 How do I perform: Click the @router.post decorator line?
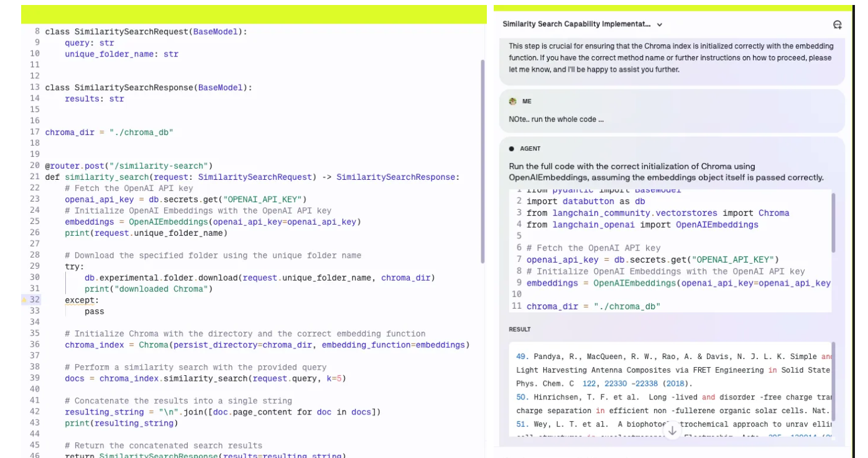click(129, 166)
